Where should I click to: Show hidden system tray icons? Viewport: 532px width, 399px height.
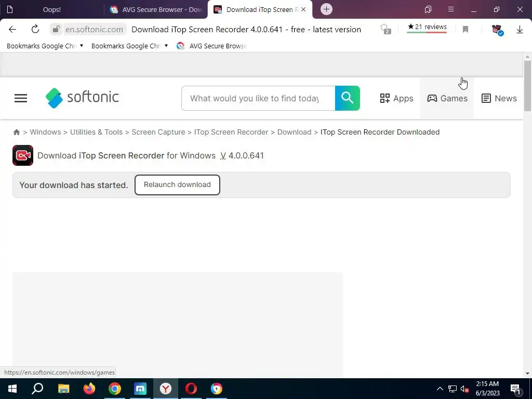(440, 389)
